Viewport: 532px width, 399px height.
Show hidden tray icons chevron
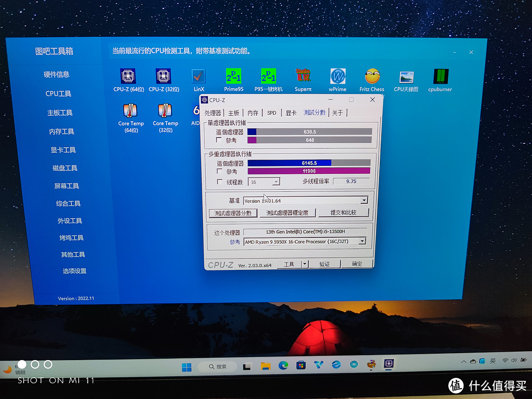464,362
